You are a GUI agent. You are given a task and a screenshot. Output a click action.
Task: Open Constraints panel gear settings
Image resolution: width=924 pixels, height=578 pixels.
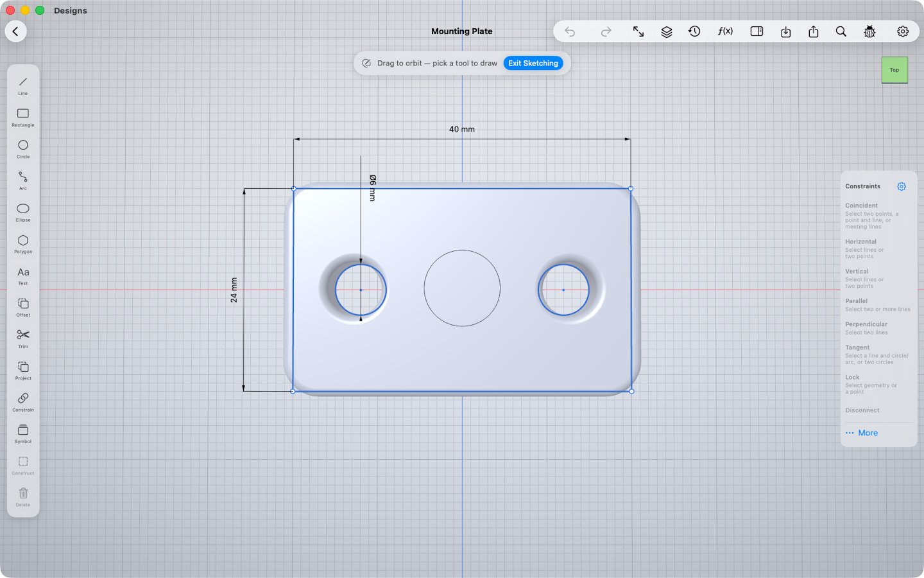coord(902,186)
